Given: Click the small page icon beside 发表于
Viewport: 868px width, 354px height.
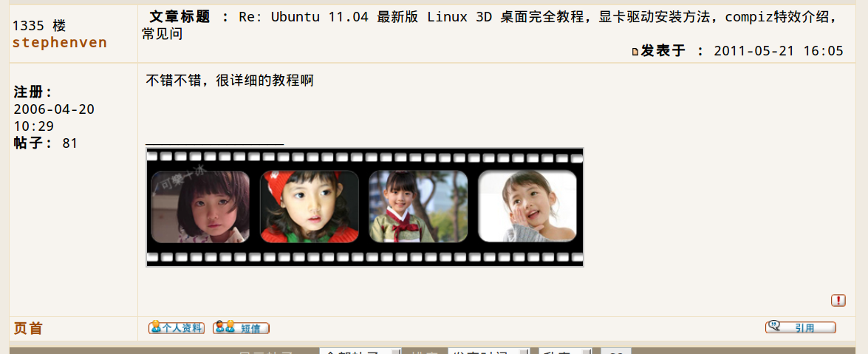Looking at the screenshot, I should click(x=635, y=52).
